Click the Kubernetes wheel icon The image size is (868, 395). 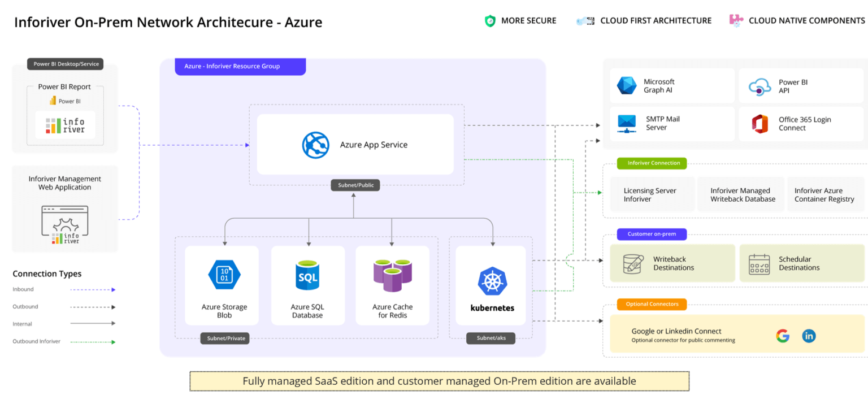point(492,281)
